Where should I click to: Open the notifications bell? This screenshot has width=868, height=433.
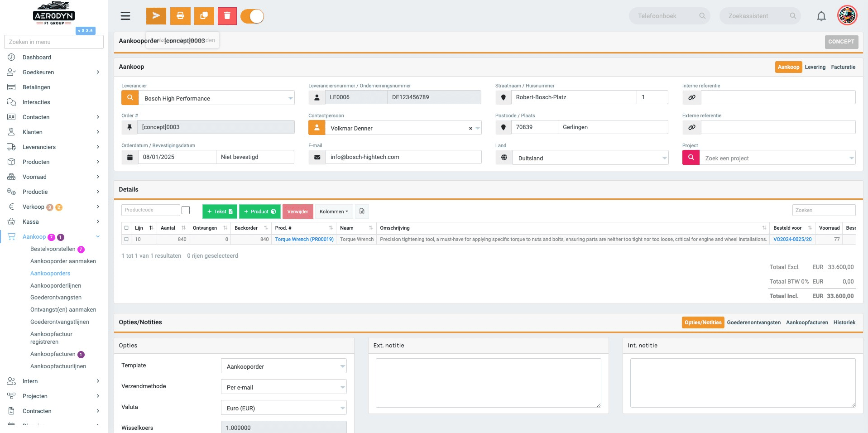(821, 16)
